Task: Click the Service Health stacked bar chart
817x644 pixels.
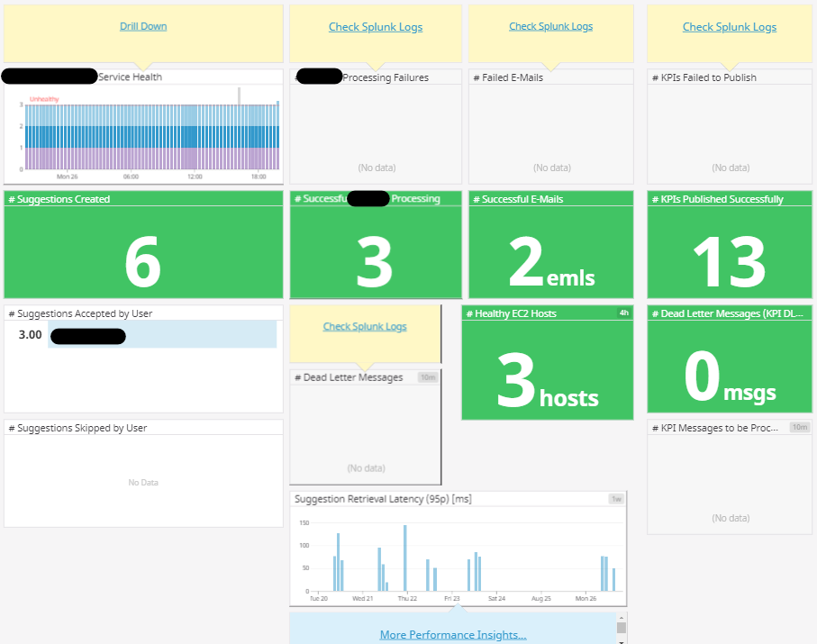Action: pyautogui.click(x=151, y=135)
